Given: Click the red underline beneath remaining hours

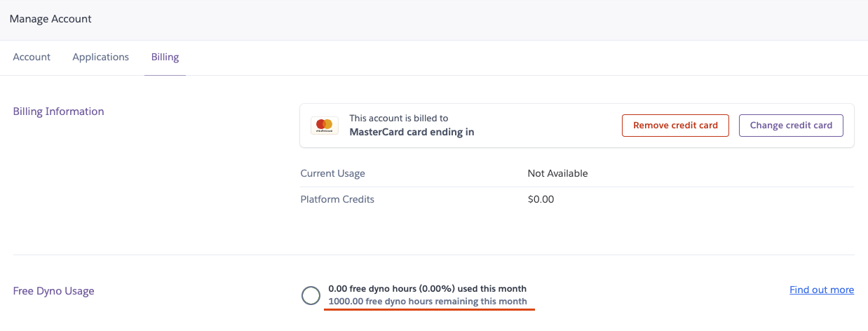Looking at the screenshot, I should click(x=430, y=310).
